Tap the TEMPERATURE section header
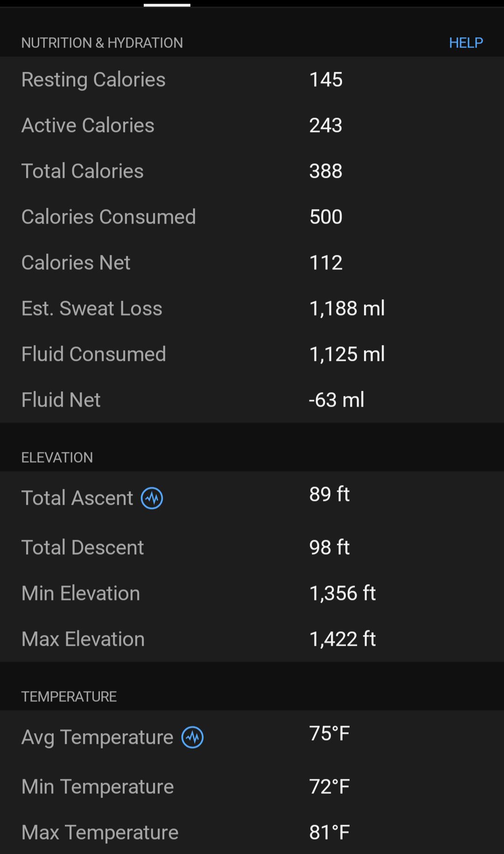The height and width of the screenshot is (854, 504). (69, 696)
